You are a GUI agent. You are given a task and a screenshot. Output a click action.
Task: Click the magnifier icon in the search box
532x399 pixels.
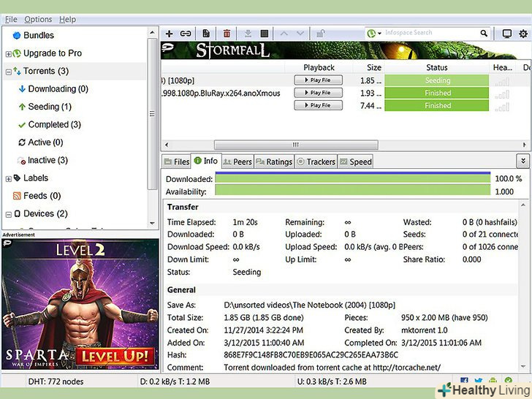pos(484,33)
